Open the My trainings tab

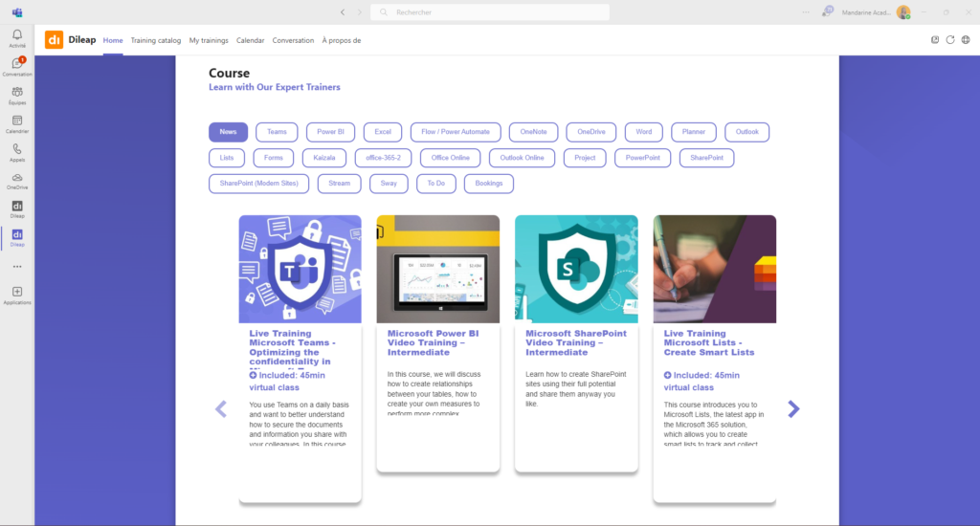[209, 40]
